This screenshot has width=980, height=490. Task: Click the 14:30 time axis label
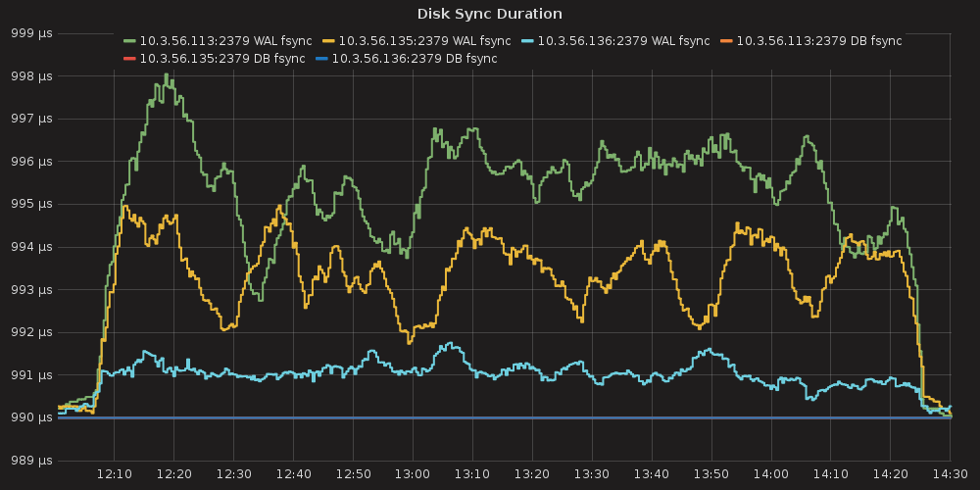(x=950, y=475)
